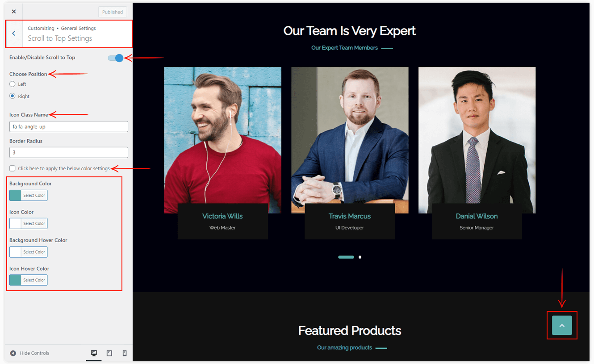Open Background Color Select Color picker

tap(29, 195)
